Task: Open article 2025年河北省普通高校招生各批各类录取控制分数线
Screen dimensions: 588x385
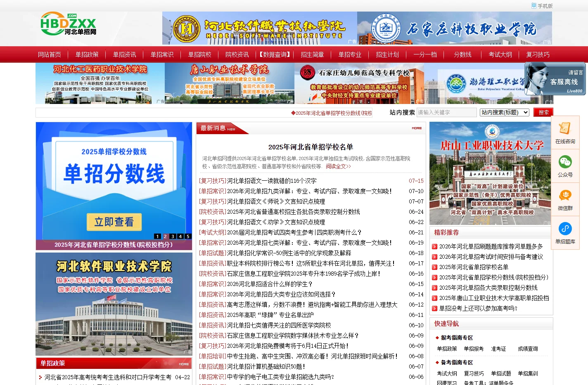Action: pyautogui.click(x=294, y=212)
